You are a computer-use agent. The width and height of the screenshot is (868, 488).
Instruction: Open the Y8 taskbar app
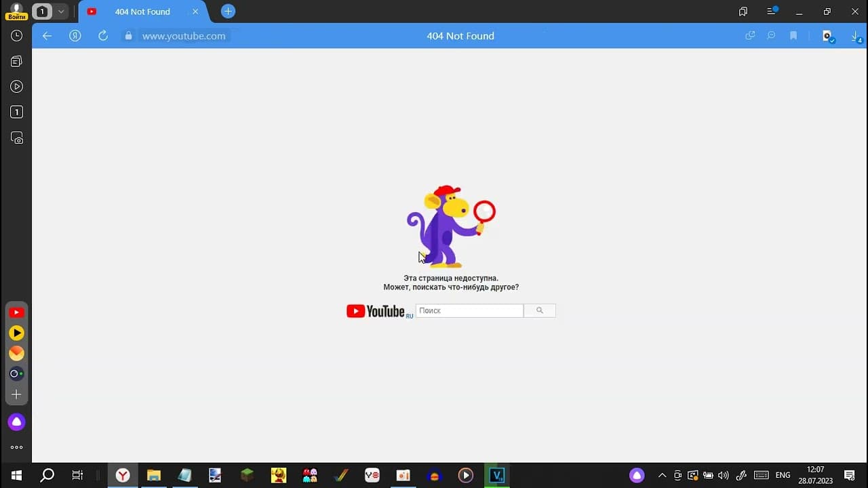(x=372, y=475)
